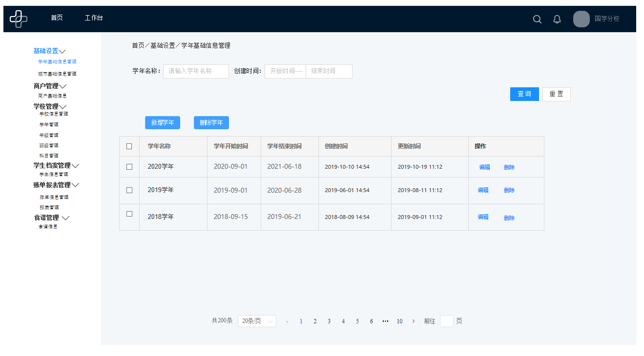This screenshot has width=644, height=356.
Task: Focus the 前往 page-number input box
Action: click(447, 321)
